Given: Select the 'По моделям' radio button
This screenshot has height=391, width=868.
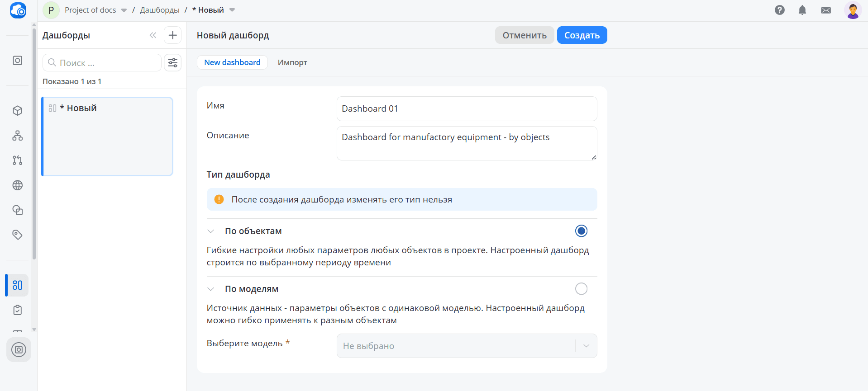Looking at the screenshot, I should tap(581, 289).
